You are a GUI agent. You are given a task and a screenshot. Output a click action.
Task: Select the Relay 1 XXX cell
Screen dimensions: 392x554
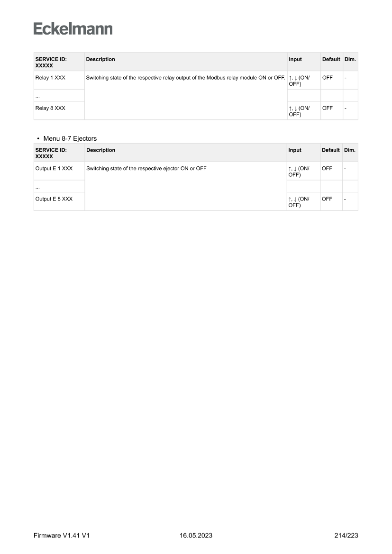click(x=50, y=78)
